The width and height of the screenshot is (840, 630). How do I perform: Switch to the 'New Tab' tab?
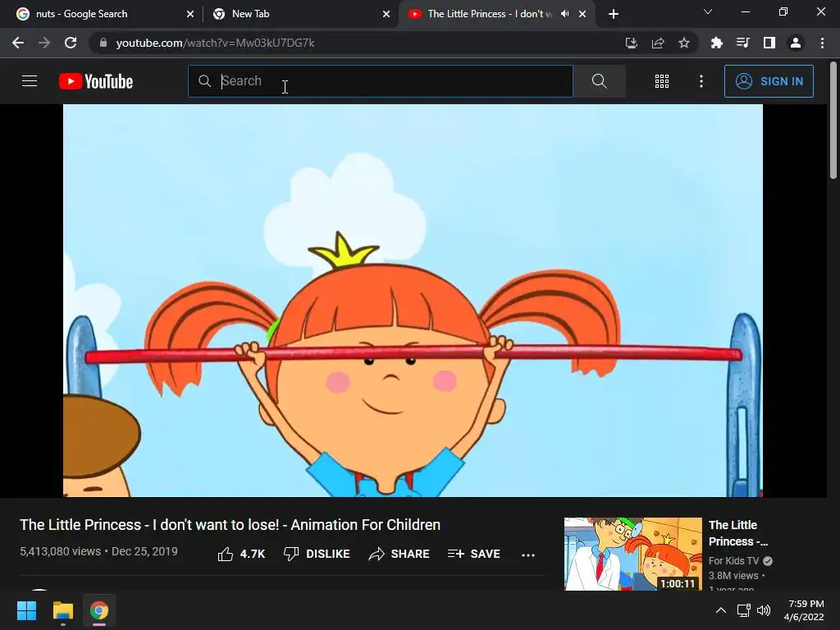(299, 14)
